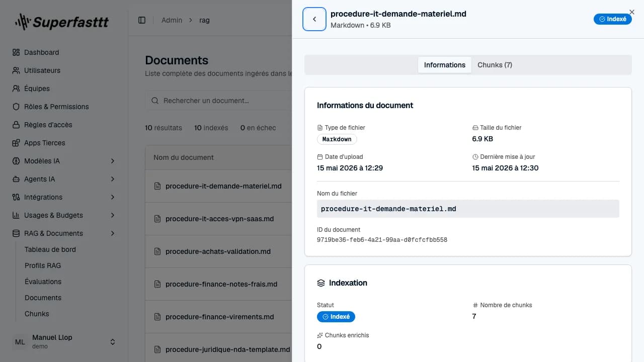Click the Manuel Llop user name

pyautogui.click(x=52, y=337)
